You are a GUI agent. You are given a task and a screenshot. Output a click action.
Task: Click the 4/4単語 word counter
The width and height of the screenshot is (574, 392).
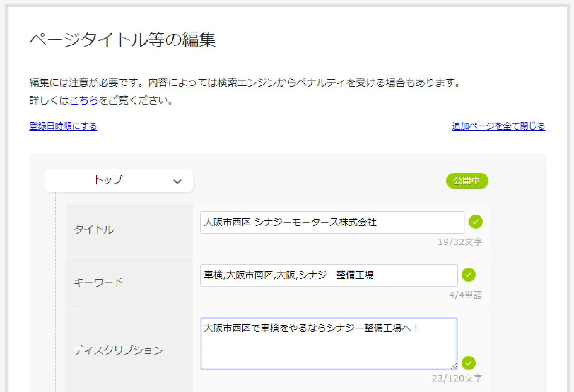pos(465,295)
